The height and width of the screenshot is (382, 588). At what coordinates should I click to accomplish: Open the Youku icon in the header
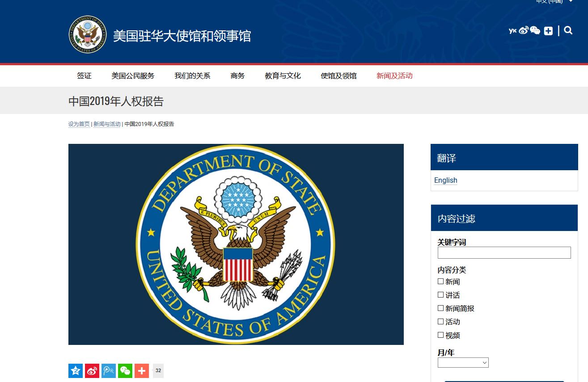click(512, 31)
